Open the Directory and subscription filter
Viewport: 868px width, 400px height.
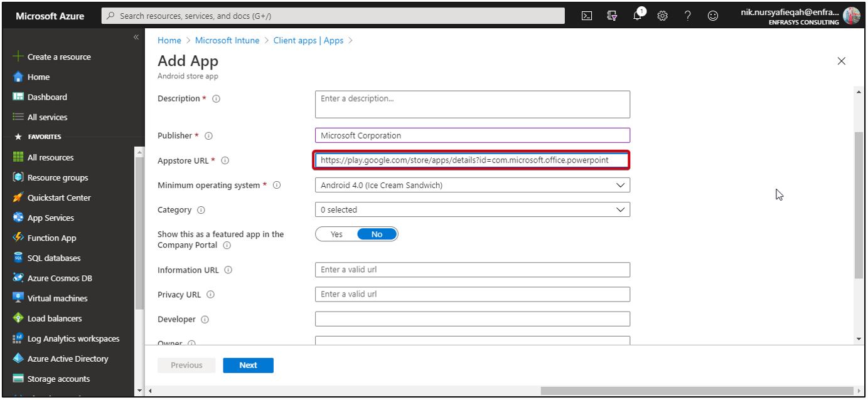[x=611, y=15]
